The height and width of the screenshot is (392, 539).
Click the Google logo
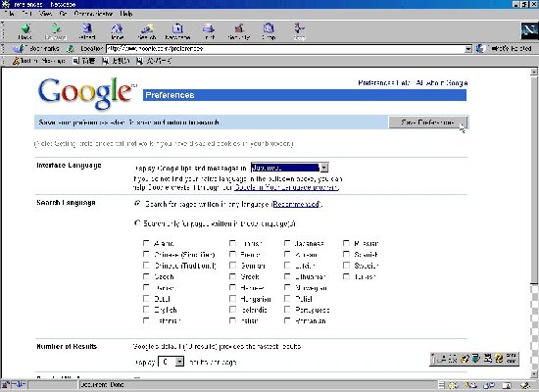pos(86,93)
